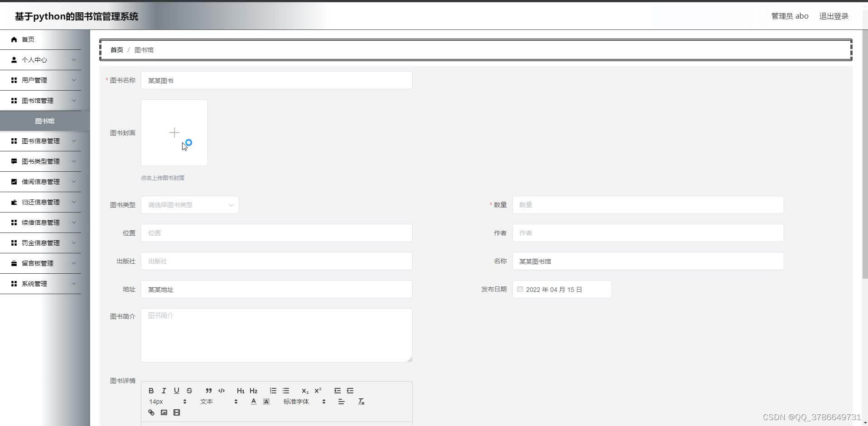Click the calendar icon in 发布日期
The width and height of the screenshot is (868, 426).
520,289
